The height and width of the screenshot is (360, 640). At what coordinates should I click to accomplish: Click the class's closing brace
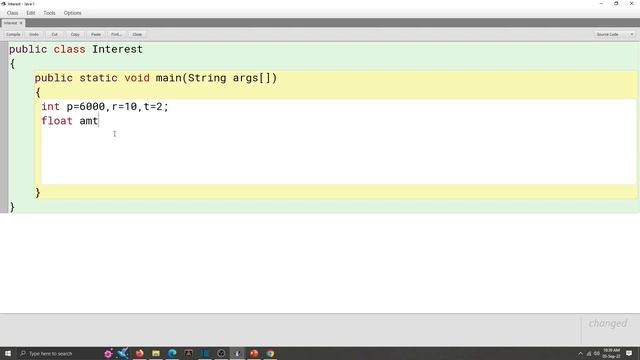(12, 207)
